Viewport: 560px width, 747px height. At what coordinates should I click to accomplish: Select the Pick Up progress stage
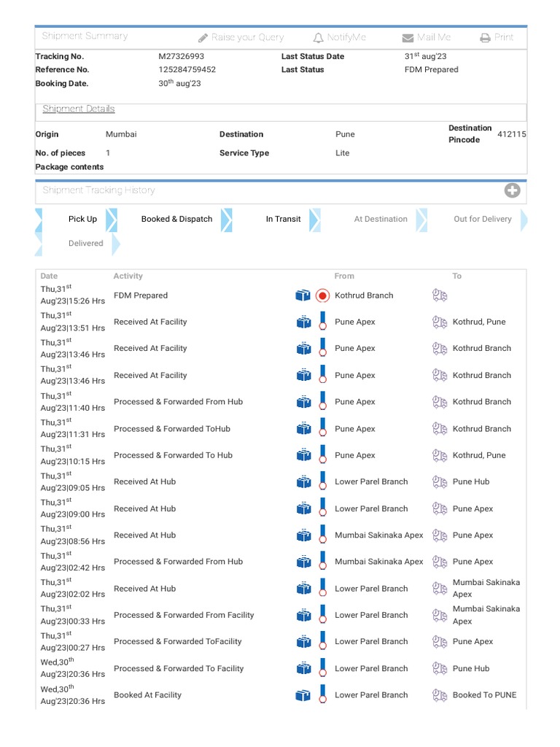click(x=82, y=220)
